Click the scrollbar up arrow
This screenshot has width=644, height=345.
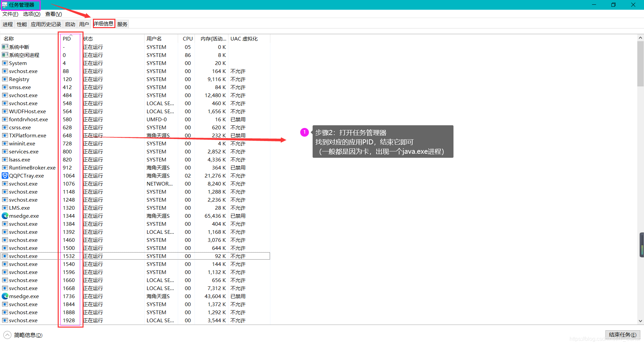[x=640, y=38]
